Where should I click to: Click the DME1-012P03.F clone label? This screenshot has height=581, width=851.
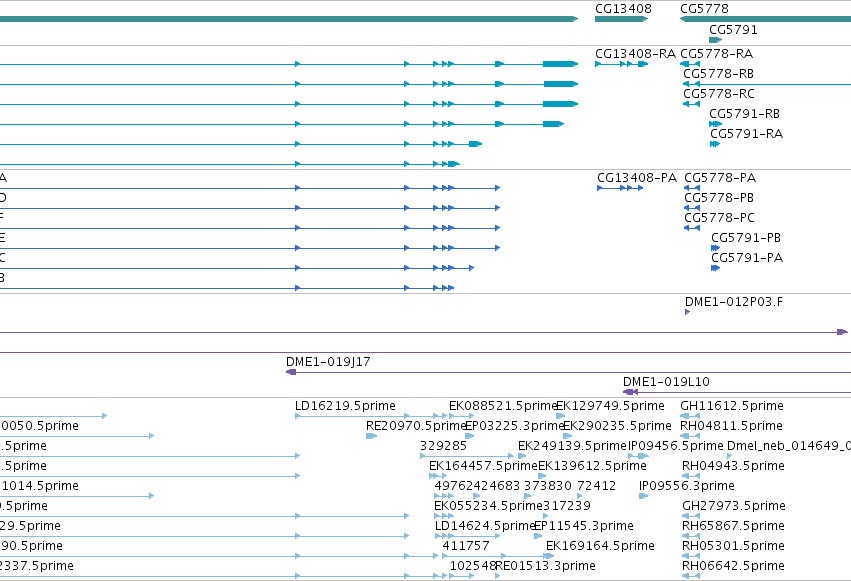[x=734, y=302]
